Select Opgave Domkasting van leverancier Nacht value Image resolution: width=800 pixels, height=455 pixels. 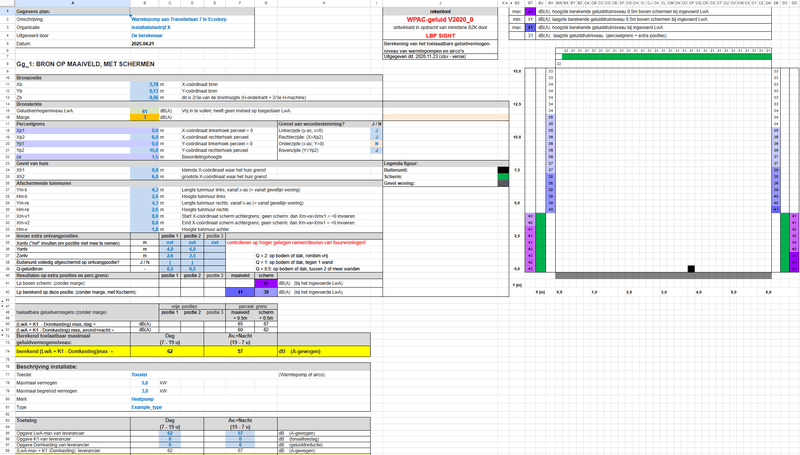[x=240, y=445]
